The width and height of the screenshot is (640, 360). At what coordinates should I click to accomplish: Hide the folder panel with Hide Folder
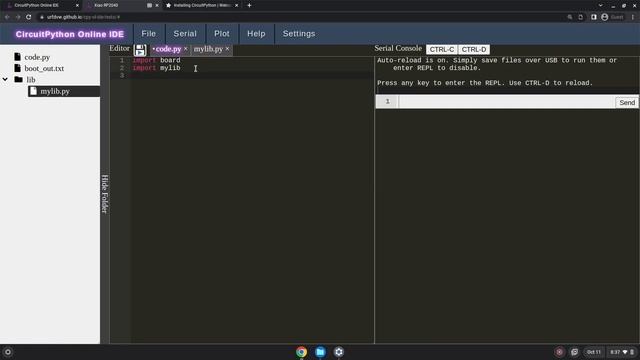click(x=105, y=194)
